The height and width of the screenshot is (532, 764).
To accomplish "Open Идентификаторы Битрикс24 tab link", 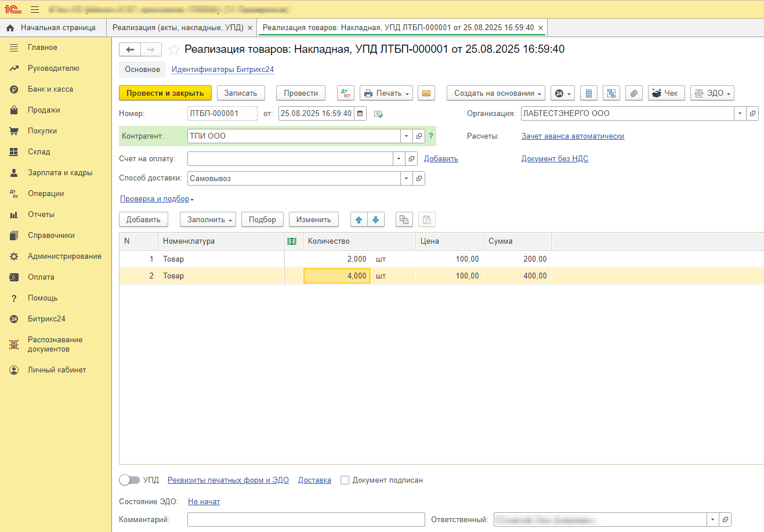I will (223, 70).
